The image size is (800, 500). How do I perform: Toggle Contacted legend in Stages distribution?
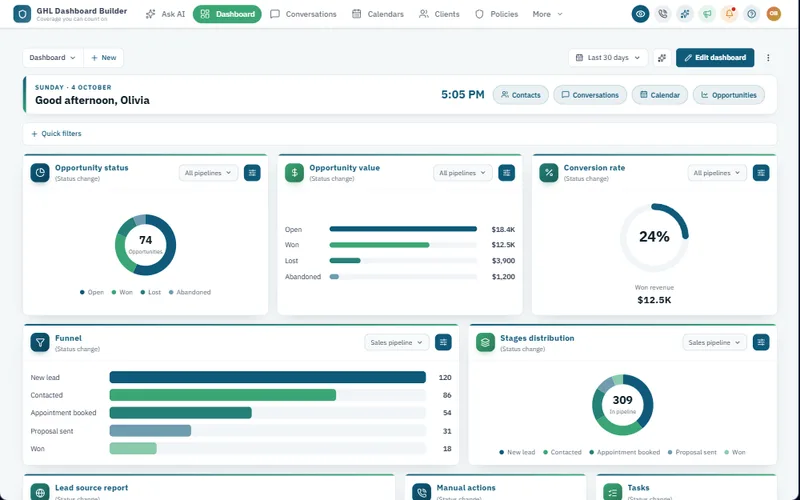[x=562, y=452]
